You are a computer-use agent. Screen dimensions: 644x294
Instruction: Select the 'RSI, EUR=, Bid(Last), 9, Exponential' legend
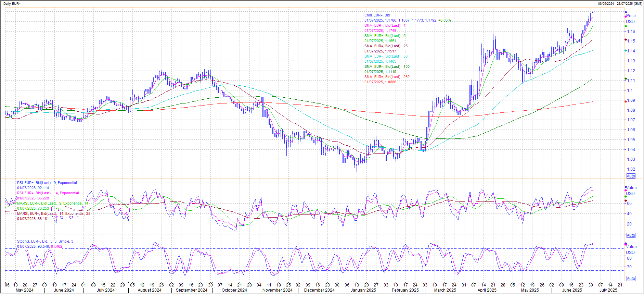[47, 183]
